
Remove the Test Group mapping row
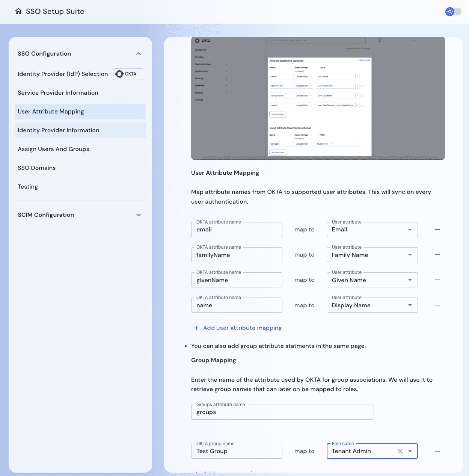pos(437,451)
